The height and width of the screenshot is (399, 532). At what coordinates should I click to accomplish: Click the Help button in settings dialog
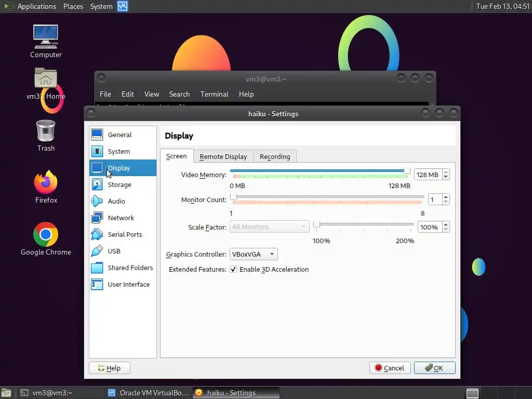[110, 368]
